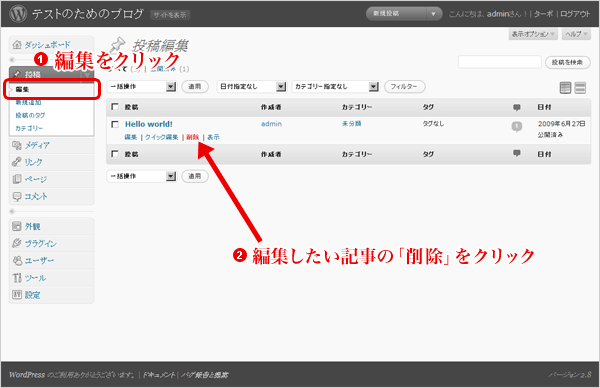Open ページ menu label

click(36, 179)
